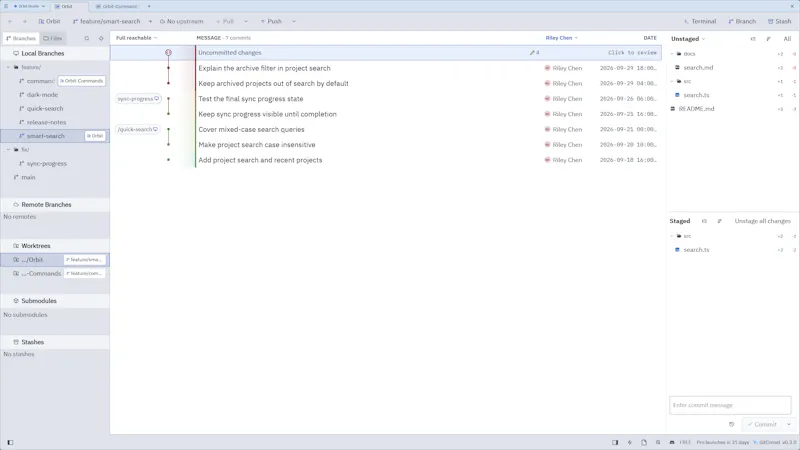Open the Unstaged section dropdown

coord(688,39)
